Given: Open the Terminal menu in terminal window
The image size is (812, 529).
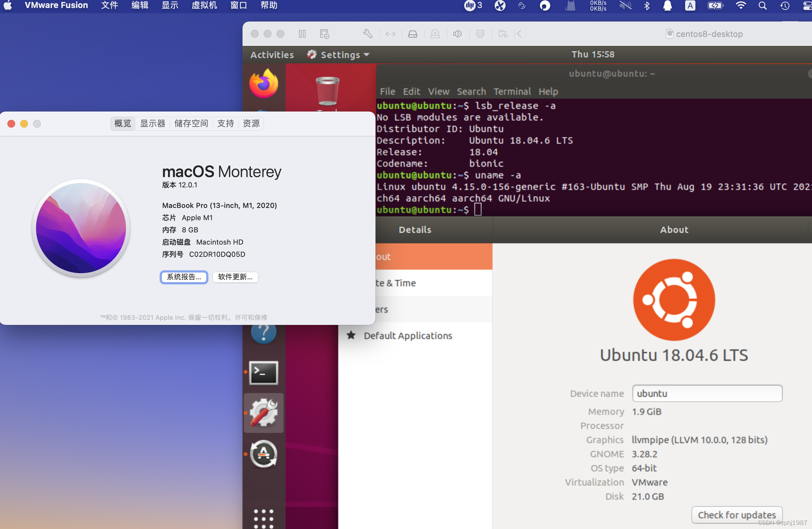Looking at the screenshot, I should [x=512, y=92].
